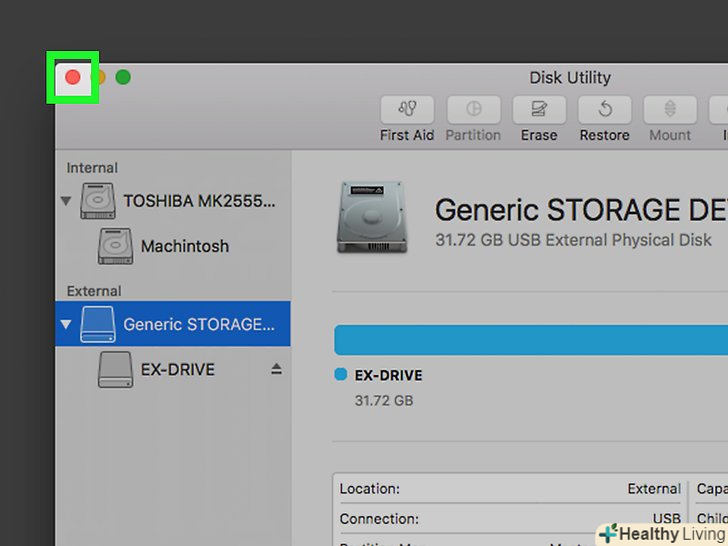Screen dimensions: 728x546
Task: Click the large hard disk image
Action: click(x=372, y=217)
